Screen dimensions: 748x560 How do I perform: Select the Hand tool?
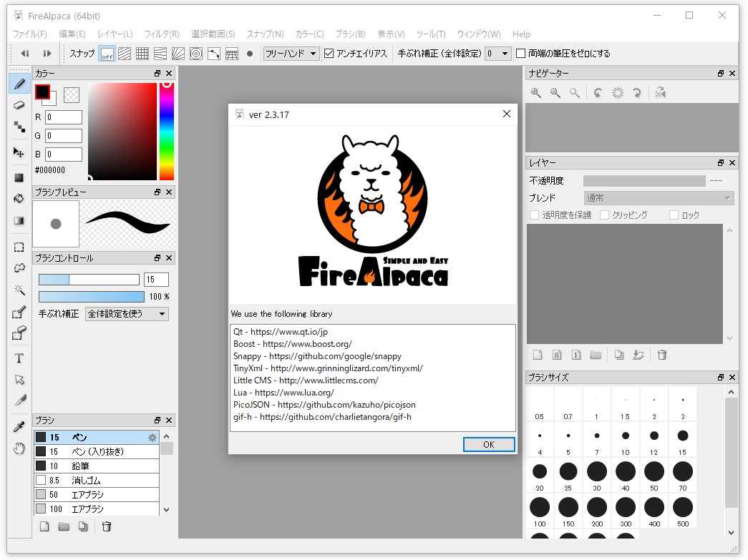(x=19, y=448)
